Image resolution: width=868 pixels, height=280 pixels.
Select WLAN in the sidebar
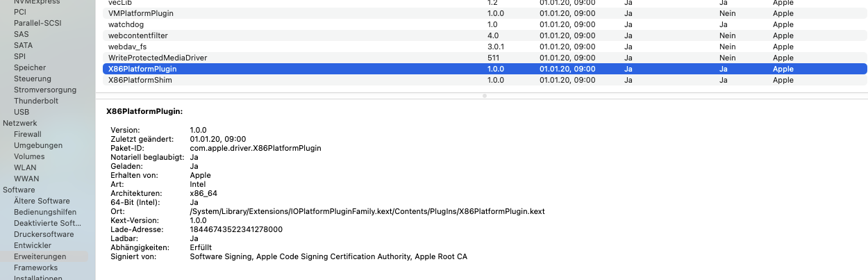point(26,167)
